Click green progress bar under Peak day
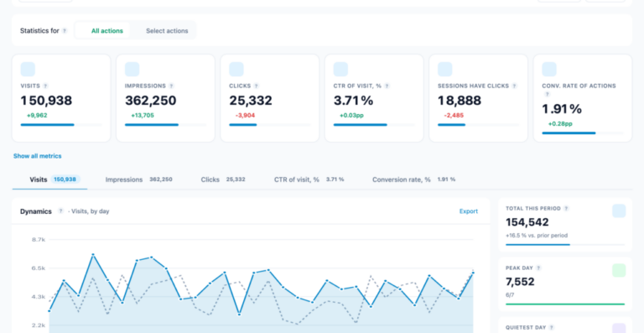This screenshot has height=333, width=644. (565, 304)
